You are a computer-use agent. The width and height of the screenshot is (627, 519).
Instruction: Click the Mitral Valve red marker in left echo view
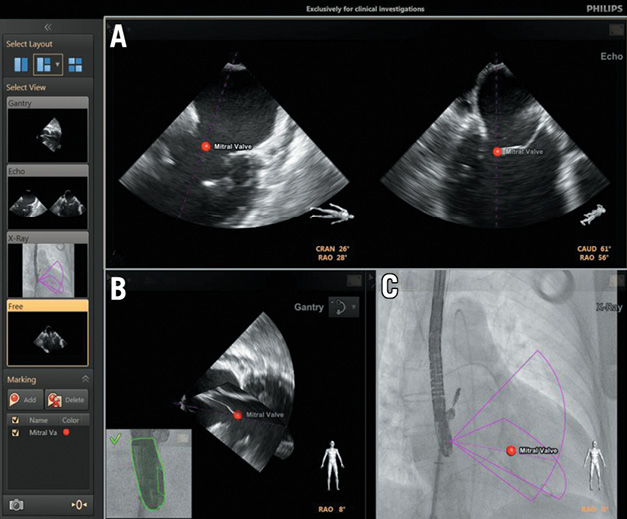206,147
